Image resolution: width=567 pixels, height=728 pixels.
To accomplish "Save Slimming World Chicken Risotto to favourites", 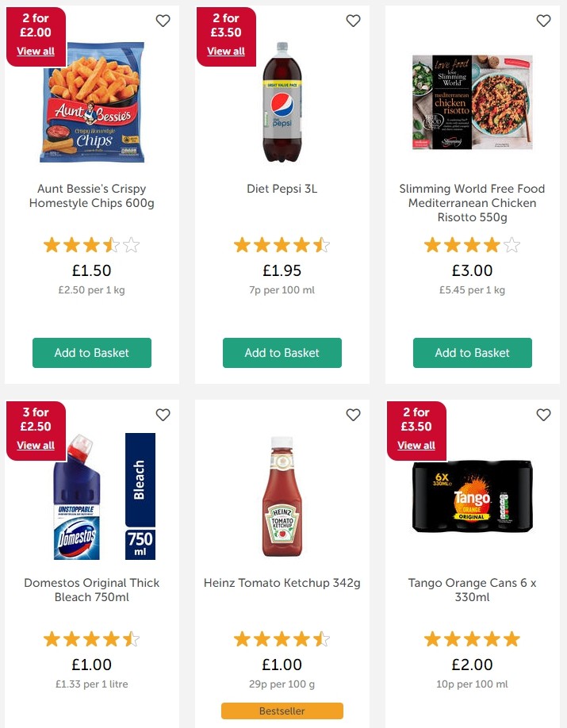I will [543, 21].
